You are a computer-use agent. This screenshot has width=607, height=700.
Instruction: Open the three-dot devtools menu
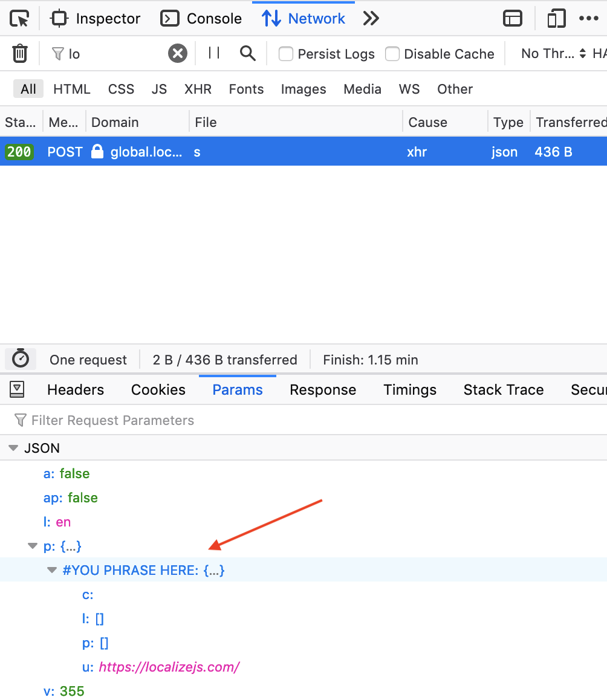(x=588, y=19)
